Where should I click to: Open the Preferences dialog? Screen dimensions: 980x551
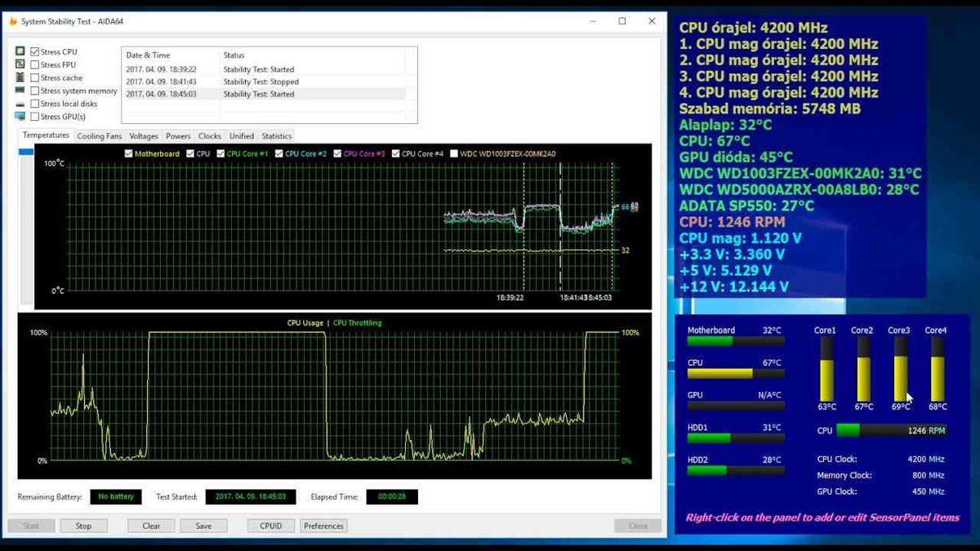tap(323, 526)
